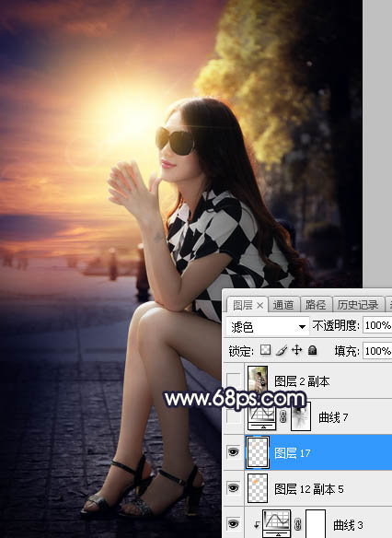Select the curves adjustment icon of 曲线 7
The image size is (392, 538).
[261, 416]
